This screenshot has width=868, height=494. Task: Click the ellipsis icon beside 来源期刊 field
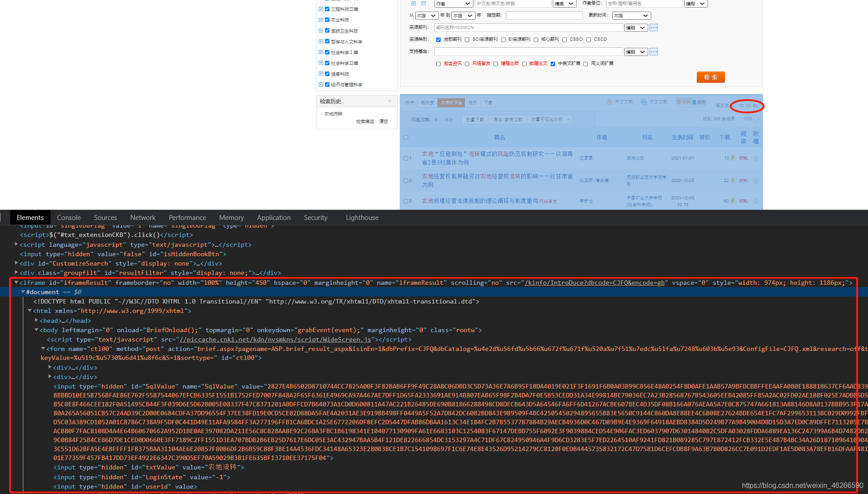pyautogui.click(x=653, y=28)
